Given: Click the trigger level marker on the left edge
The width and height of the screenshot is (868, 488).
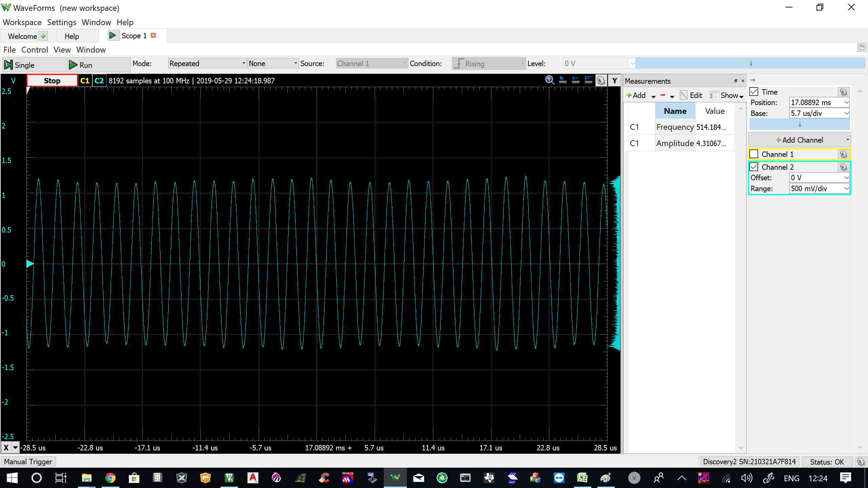Looking at the screenshot, I should (30, 264).
